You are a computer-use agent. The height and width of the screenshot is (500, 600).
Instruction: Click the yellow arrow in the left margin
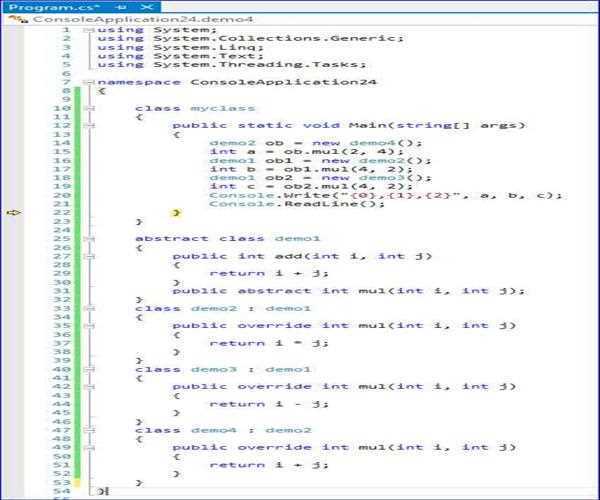(13, 212)
